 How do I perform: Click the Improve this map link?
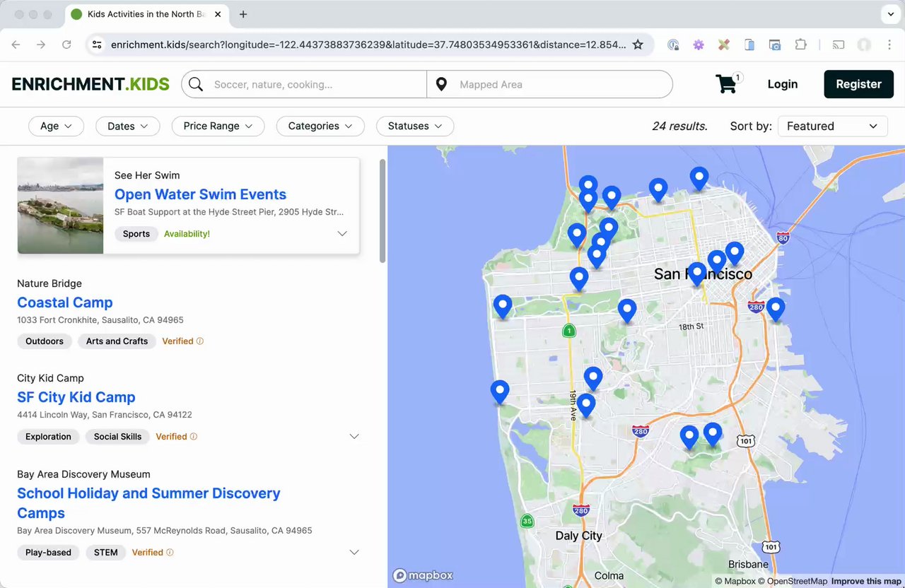(x=866, y=581)
